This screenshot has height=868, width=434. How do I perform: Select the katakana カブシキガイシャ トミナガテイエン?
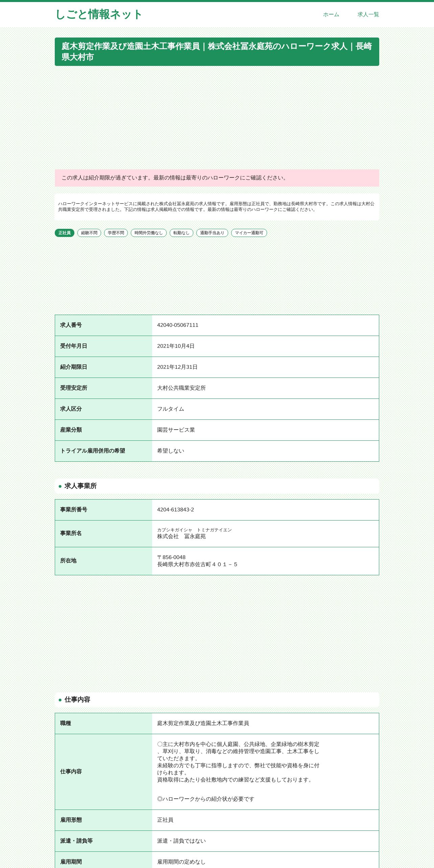194,530
